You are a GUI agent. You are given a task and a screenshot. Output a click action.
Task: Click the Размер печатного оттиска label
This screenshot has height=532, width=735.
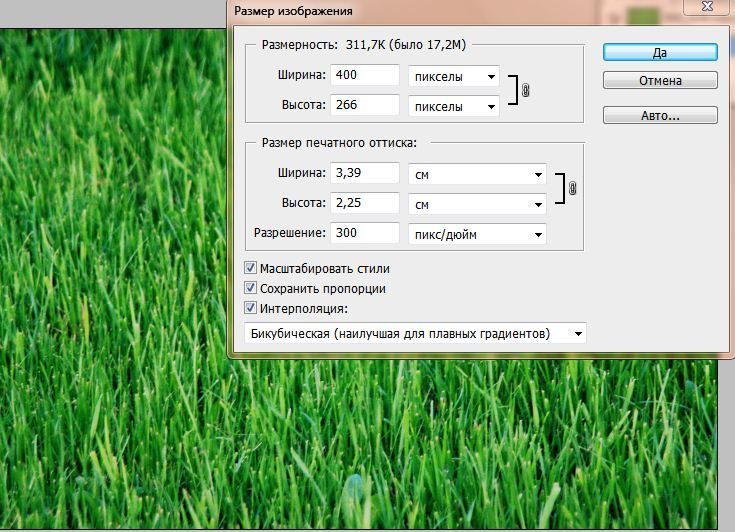(x=339, y=142)
